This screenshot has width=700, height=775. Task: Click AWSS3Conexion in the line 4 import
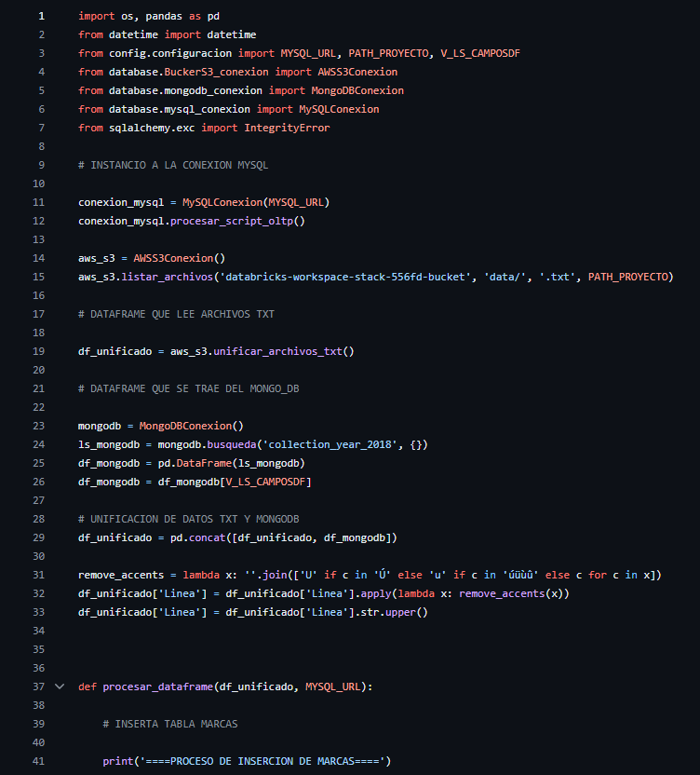[357, 72]
